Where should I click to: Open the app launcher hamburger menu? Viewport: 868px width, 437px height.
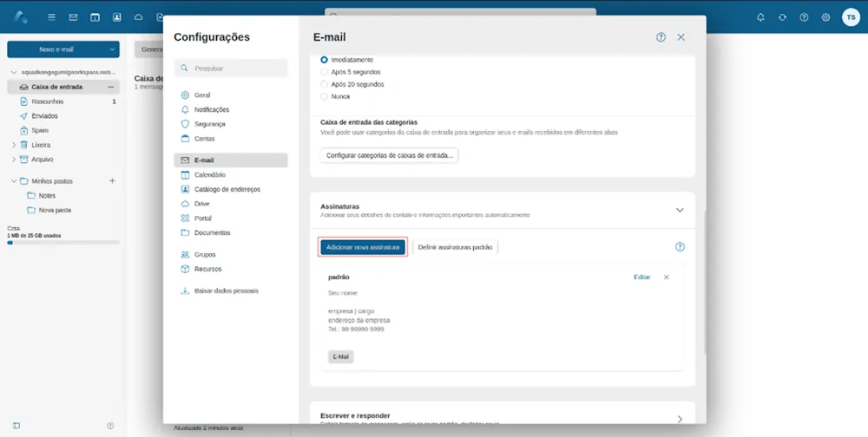point(51,17)
